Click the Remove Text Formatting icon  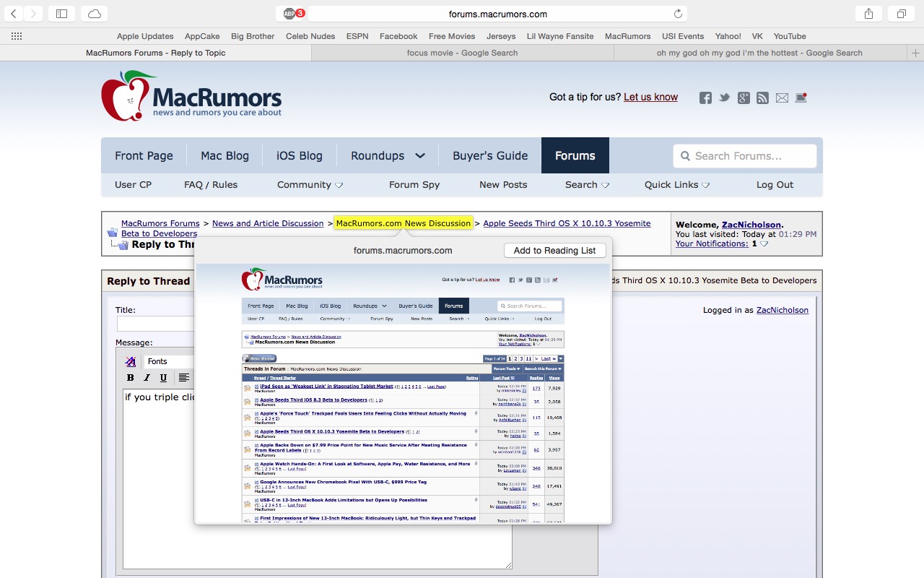(131, 361)
